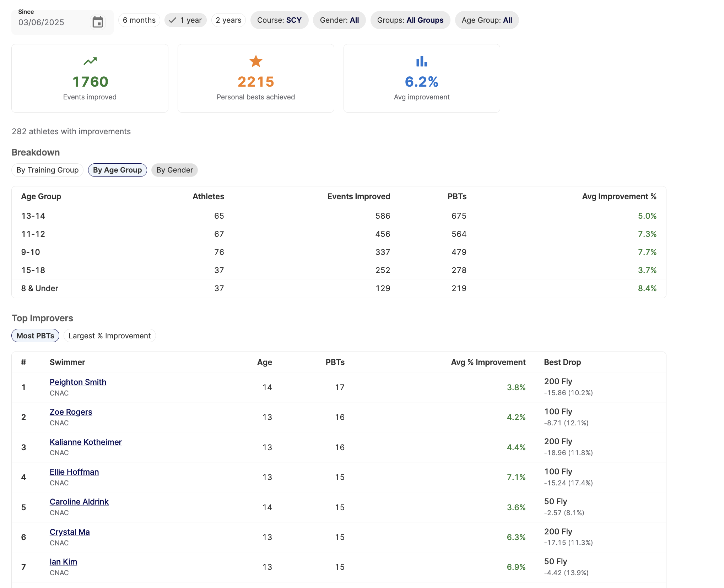Screen dimensions: 724x588
Task: Click the Since date input field
Action: (50, 22)
